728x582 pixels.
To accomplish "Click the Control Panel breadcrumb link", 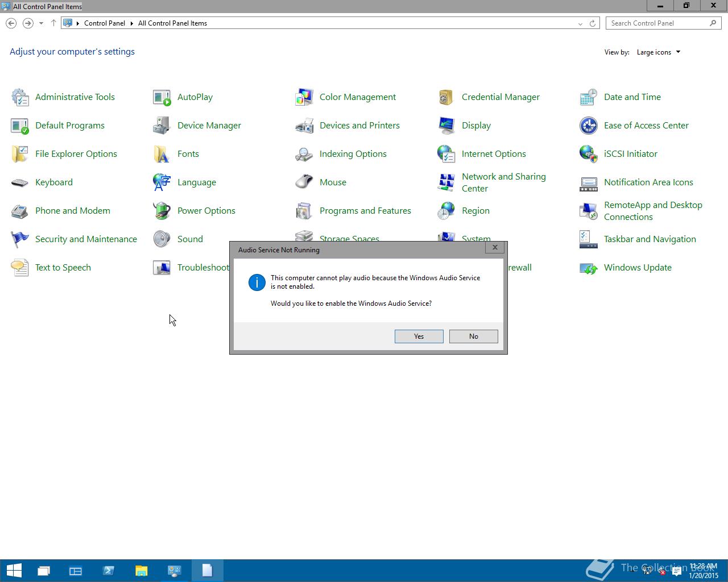I will [105, 23].
